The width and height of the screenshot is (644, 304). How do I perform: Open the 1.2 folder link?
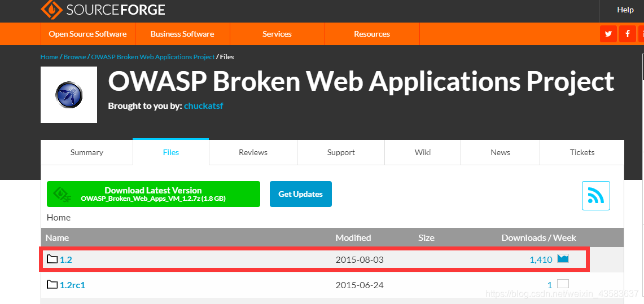point(66,259)
